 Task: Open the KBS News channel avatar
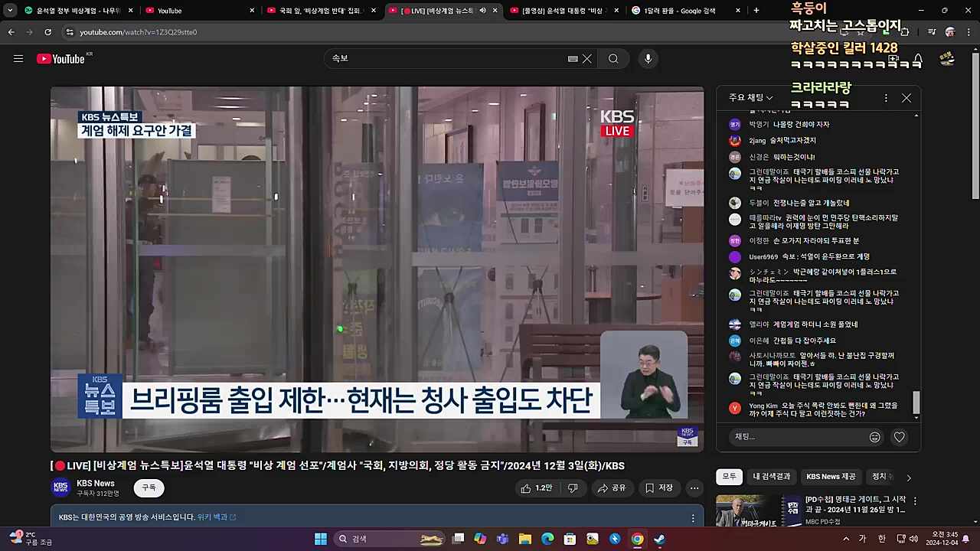coord(60,487)
